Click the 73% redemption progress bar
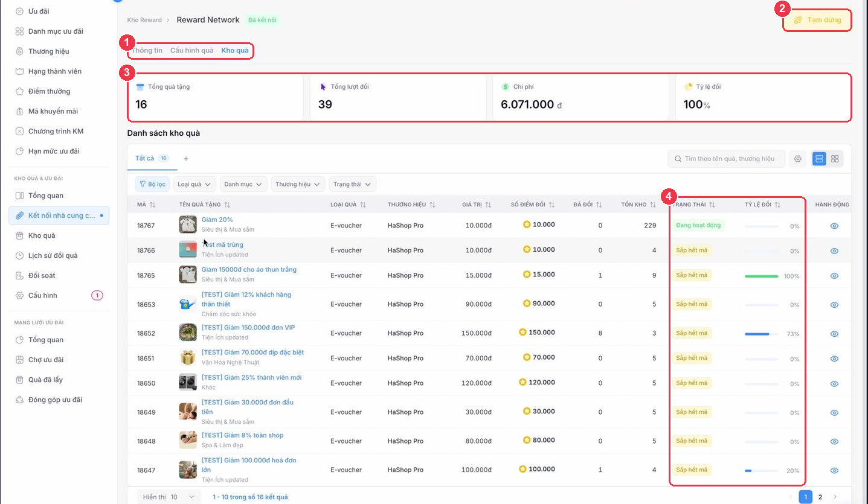The height and width of the screenshot is (504, 868). [x=761, y=334]
